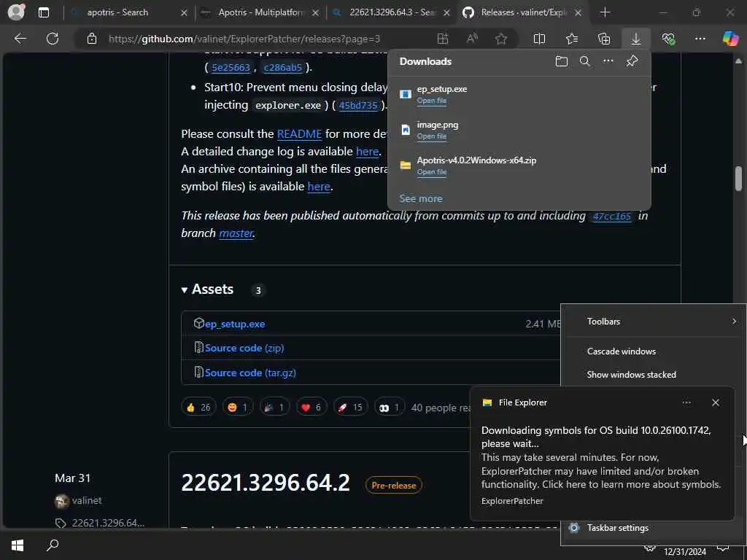Open the Apps available icon in address bar
Viewport: 747px width, 560px height.
pos(443,39)
